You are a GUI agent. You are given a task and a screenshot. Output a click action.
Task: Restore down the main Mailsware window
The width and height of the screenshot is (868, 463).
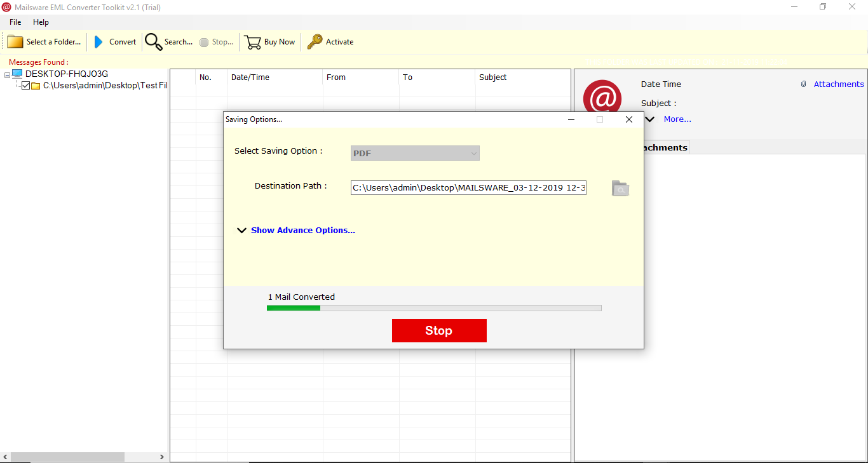point(823,7)
